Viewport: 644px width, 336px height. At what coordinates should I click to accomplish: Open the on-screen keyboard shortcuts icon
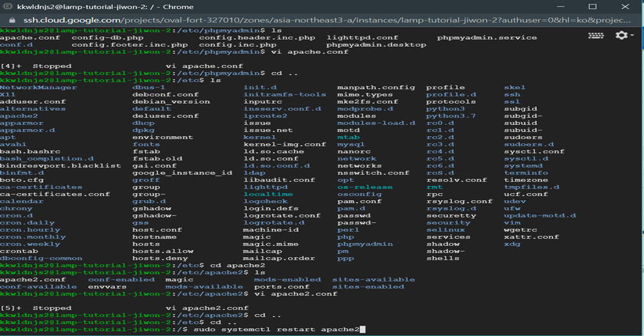(x=595, y=36)
